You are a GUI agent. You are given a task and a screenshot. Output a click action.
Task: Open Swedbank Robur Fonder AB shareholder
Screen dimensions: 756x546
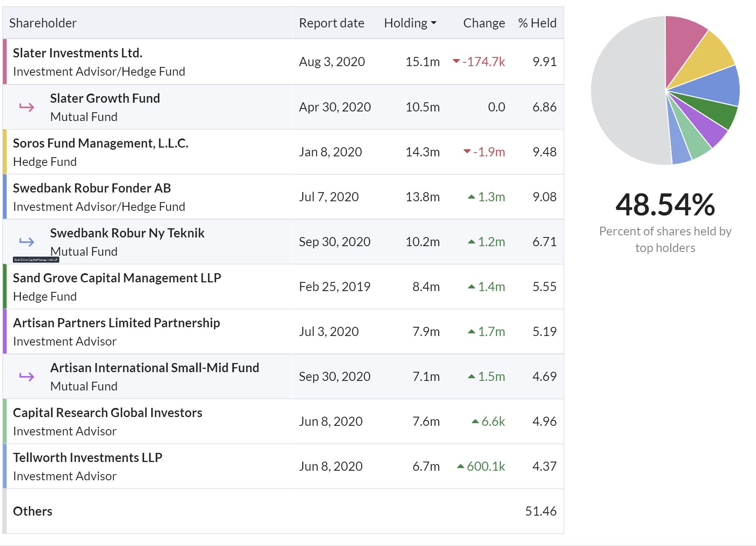click(92, 188)
